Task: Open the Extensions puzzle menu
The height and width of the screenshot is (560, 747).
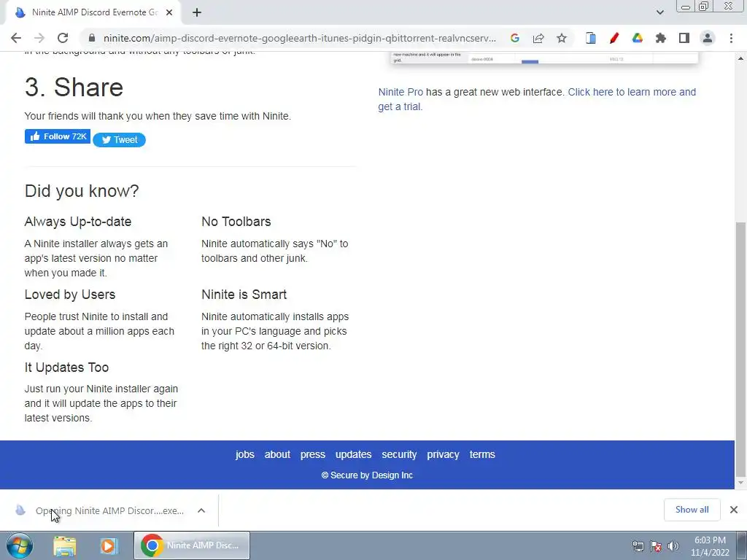Action: (661, 38)
